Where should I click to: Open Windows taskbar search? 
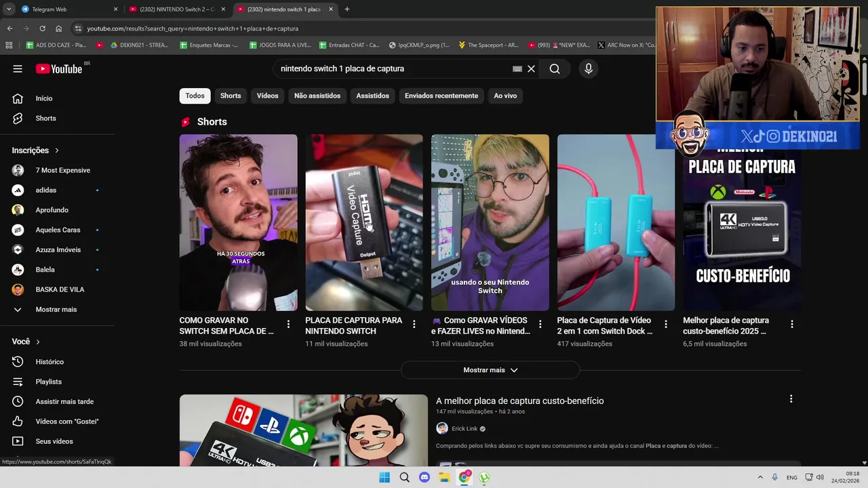[405, 477]
